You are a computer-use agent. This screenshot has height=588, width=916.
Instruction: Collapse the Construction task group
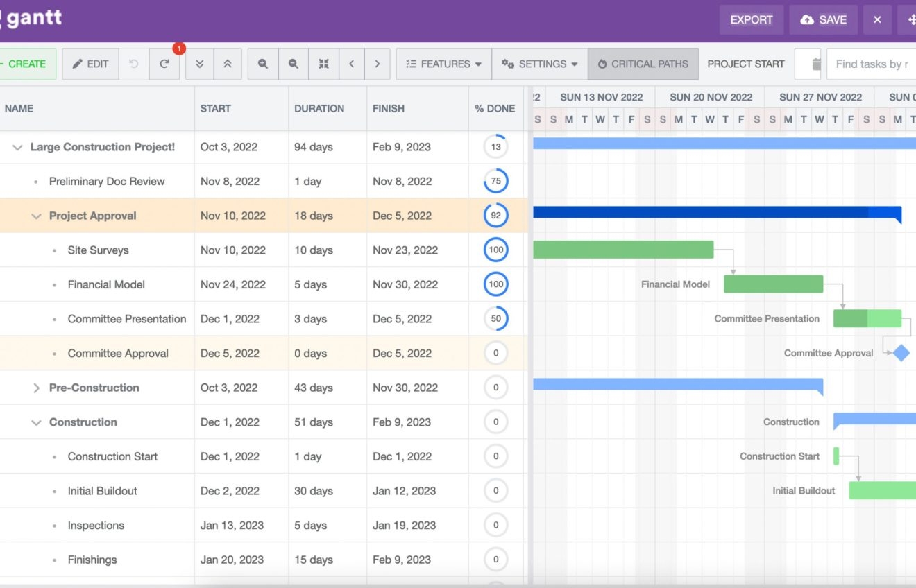[36, 422]
